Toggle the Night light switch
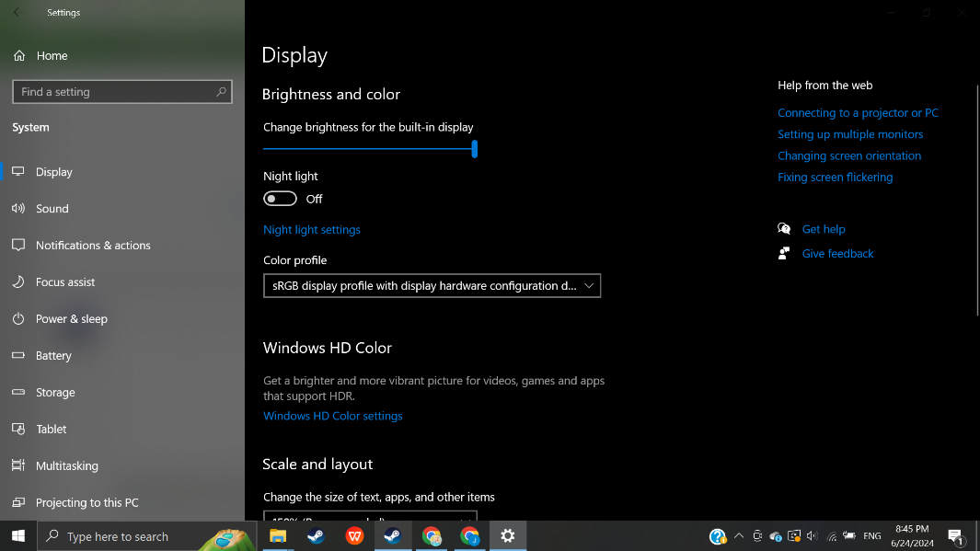Viewport: 980px width, 551px height. [x=280, y=199]
